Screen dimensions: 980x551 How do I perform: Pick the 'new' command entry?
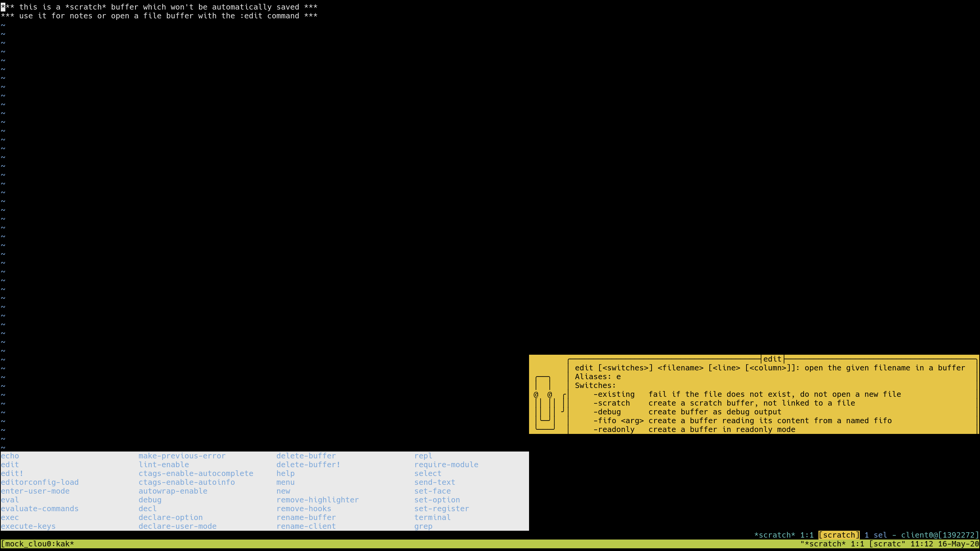[x=283, y=491]
